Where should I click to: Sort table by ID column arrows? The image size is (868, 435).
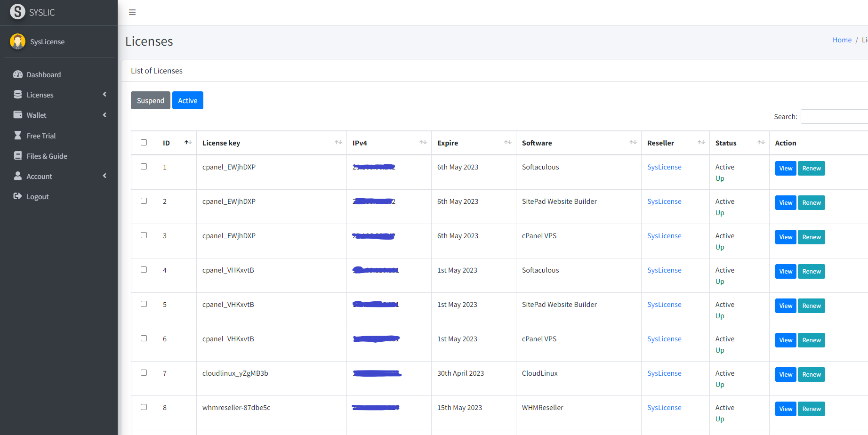pos(188,143)
